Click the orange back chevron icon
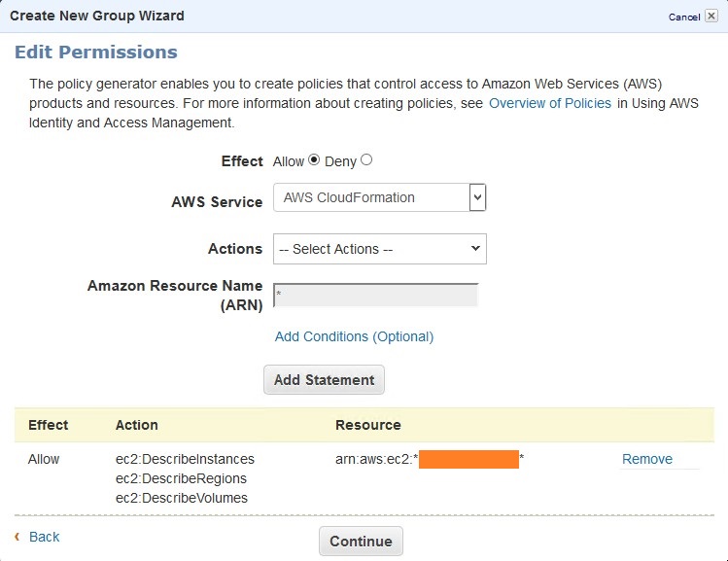This screenshot has width=728, height=561. 17,537
